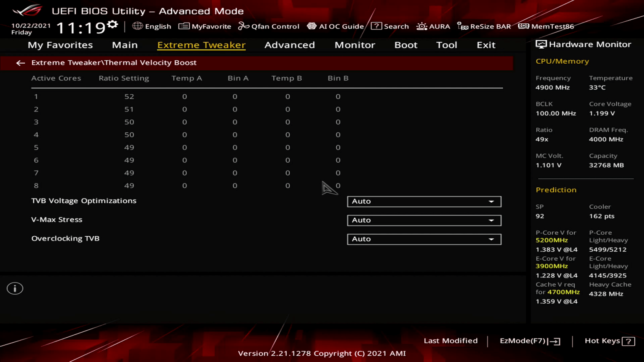Click the V-Max Stress label
The width and height of the screenshot is (644, 362).
pos(57,220)
